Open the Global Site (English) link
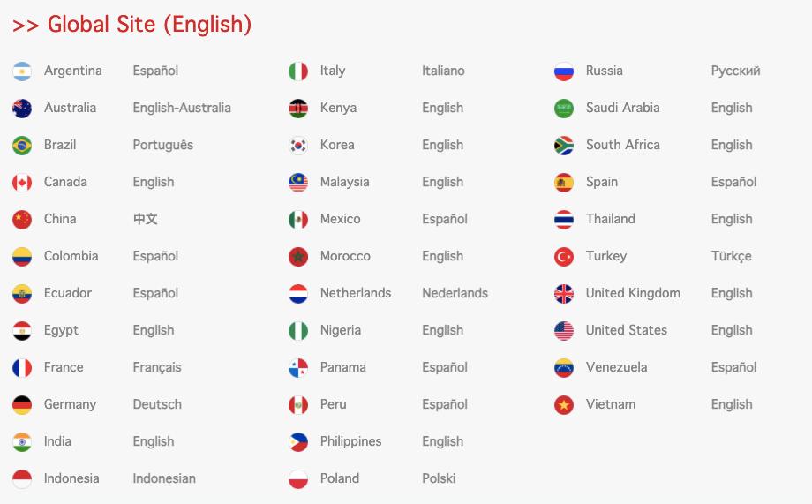The width and height of the screenshot is (812, 504). [132, 25]
